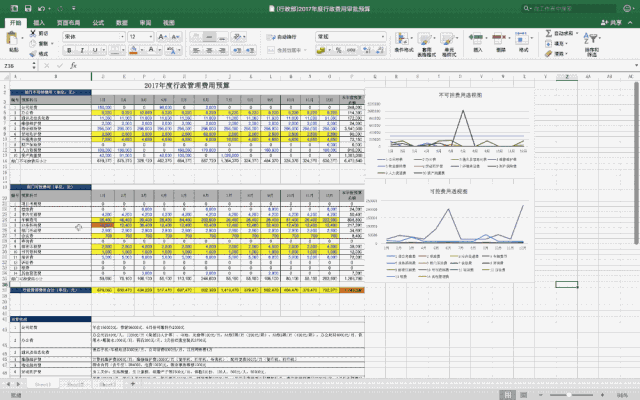Open 套用表格格式 (Format as Table) gallery
The height and width of the screenshot is (400, 640).
pyautogui.click(x=426, y=44)
